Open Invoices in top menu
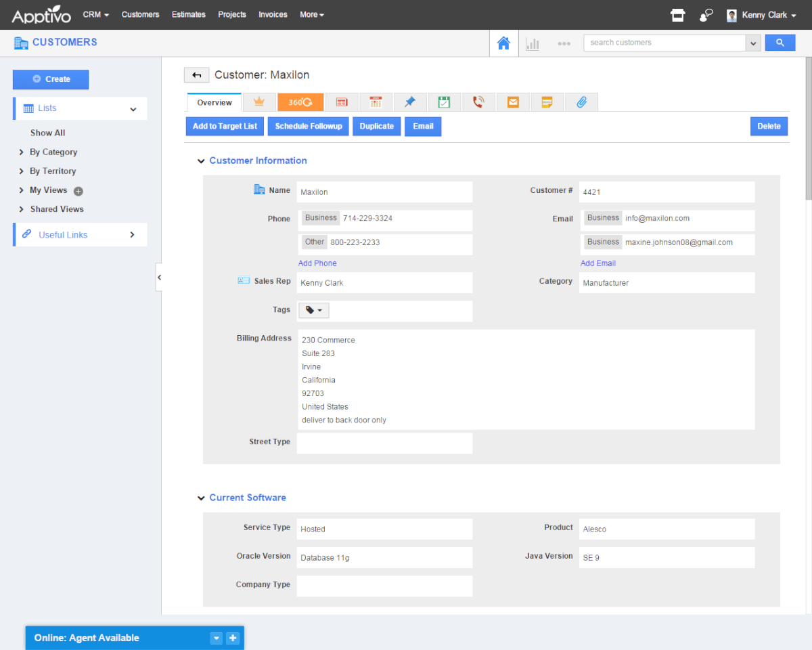812x650 pixels. [x=273, y=14]
